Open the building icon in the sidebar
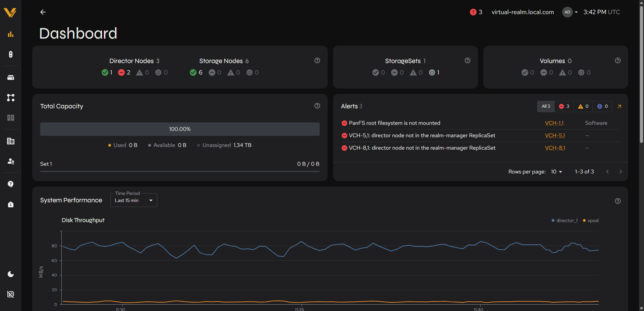The image size is (644, 311). [x=11, y=141]
